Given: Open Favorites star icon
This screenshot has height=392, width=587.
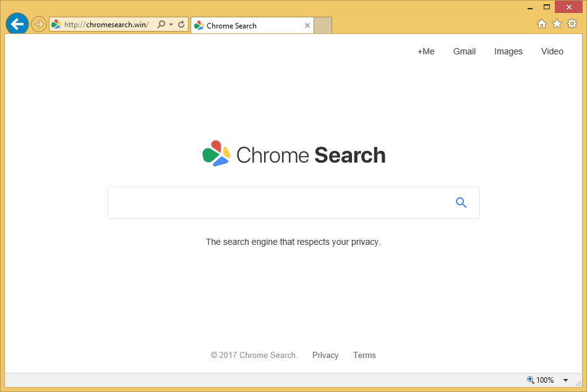Looking at the screenshot, I should (557, 24).
